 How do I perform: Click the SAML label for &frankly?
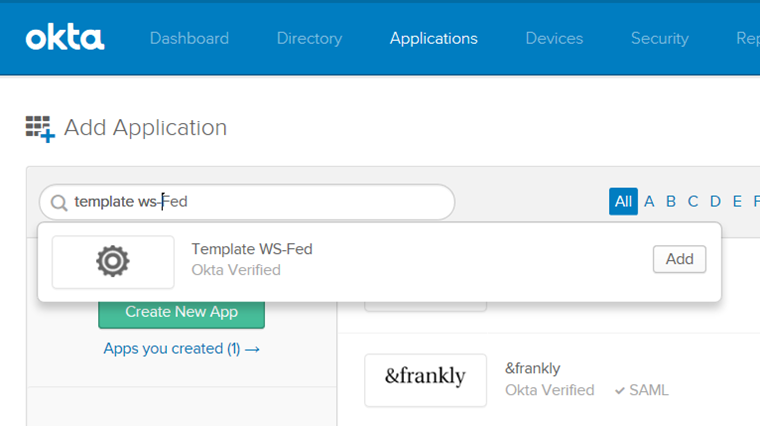pos(642,390)
